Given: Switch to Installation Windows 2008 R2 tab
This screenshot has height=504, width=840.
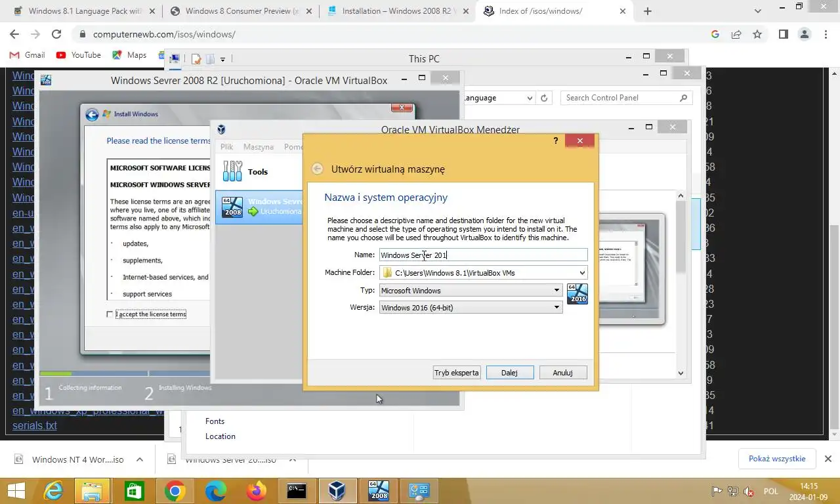Looking at the screenshot, I should (x=397, y=11).
